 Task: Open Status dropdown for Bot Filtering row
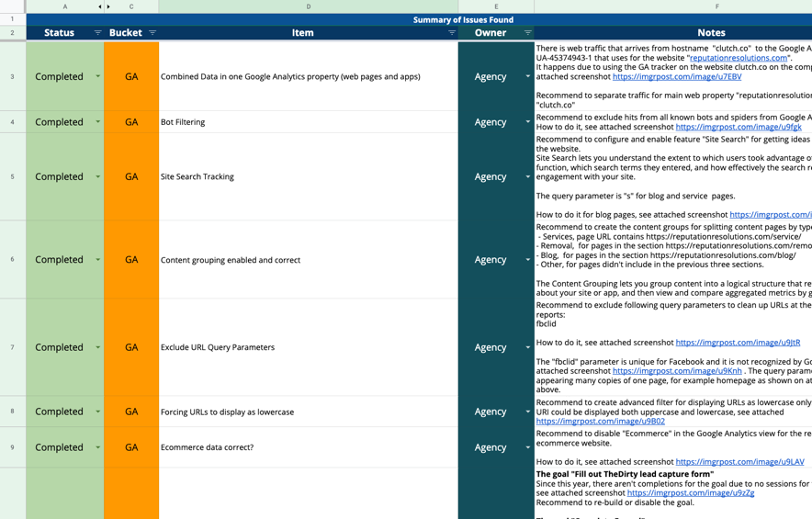point(98,122)
